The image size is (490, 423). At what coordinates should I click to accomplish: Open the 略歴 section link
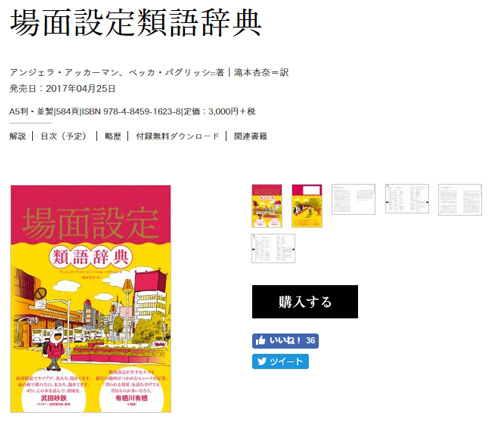(x=113, y=136)
